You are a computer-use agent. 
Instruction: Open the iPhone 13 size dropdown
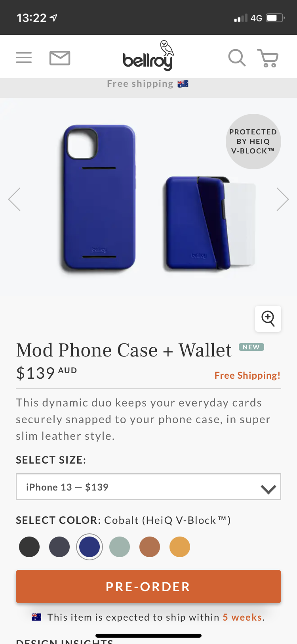coord(148,487)
